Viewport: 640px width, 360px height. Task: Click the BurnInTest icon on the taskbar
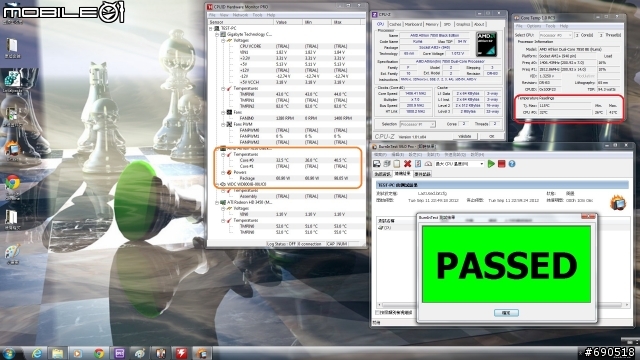click(202, 353)
